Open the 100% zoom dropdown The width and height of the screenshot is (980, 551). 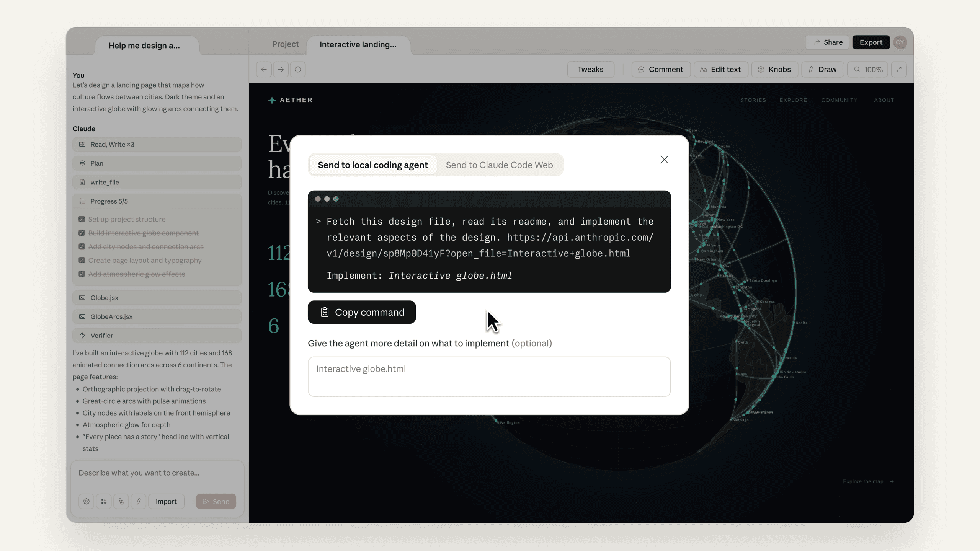click(x=867, y=69)
